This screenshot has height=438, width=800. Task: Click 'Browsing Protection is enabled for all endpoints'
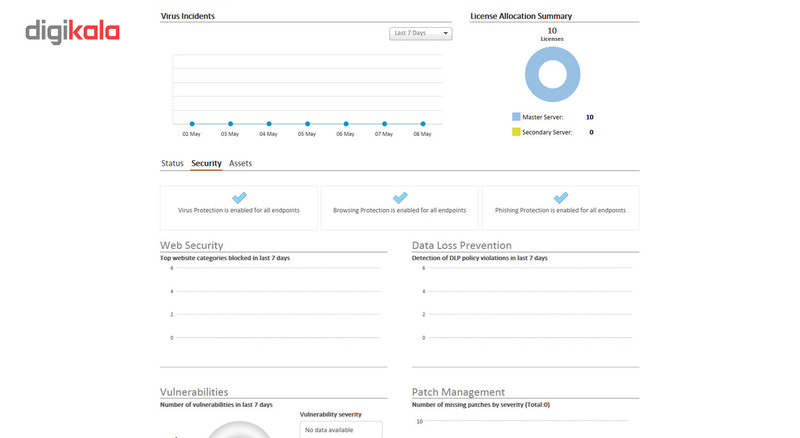coord(399,210)
